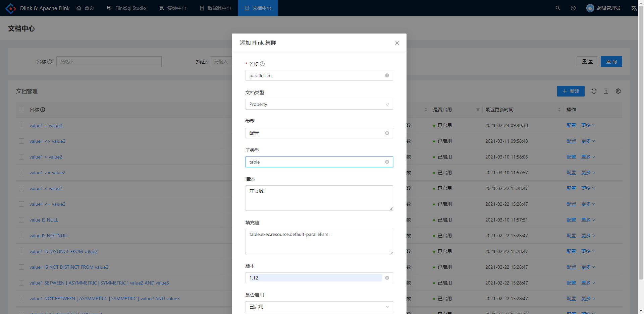Screen dimensions: 644x314
Task: Open 集群中心 menu
Action: pyautogui.click(x=173, y=8)
